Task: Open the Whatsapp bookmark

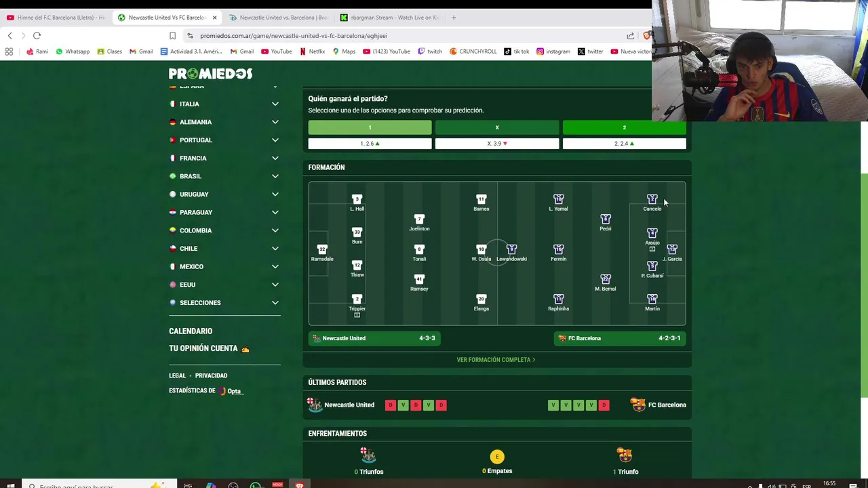Action: pyautogui.click(x=73, y=52)
